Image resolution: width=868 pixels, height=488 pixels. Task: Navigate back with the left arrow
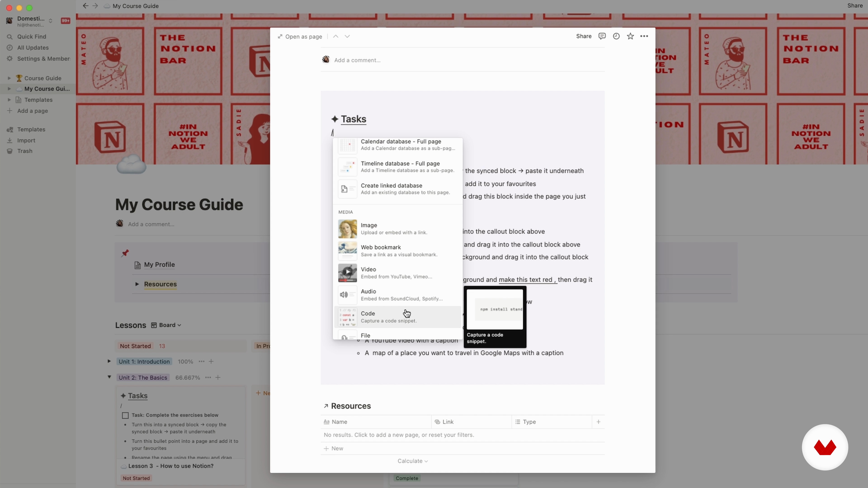[x=86, y=6]
